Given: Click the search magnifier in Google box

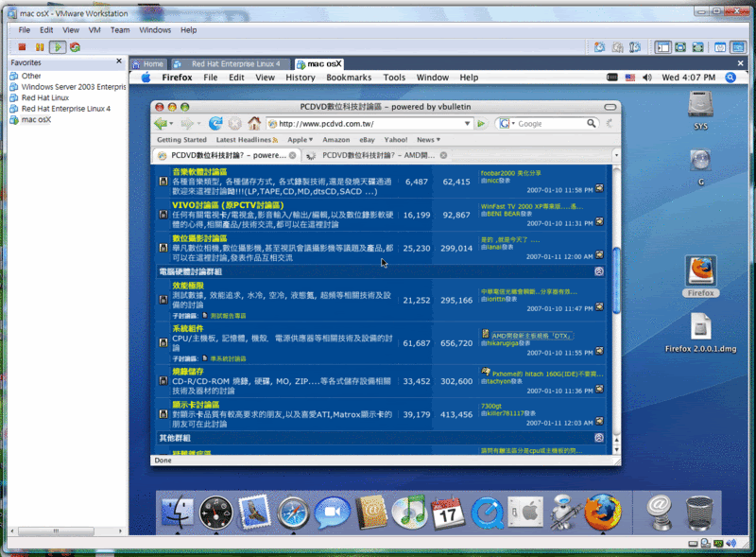Looking at the screenshot, I should 592,124.
